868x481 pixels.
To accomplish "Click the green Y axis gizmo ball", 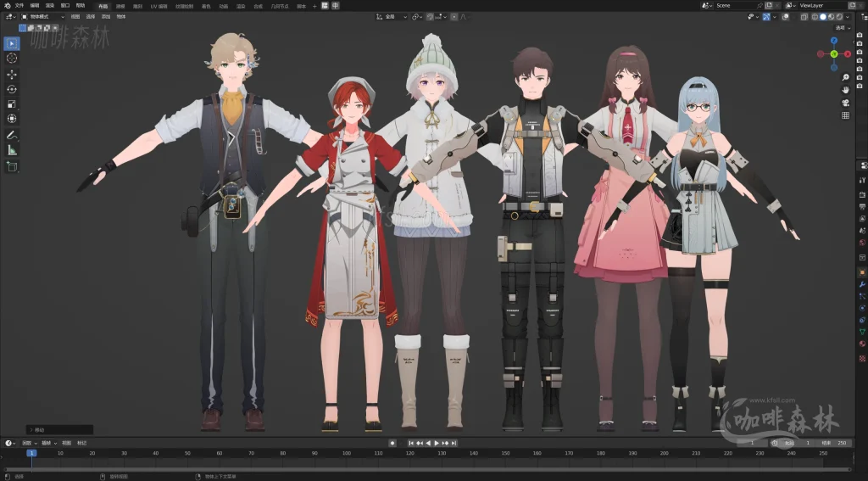I will click(834, 53).
